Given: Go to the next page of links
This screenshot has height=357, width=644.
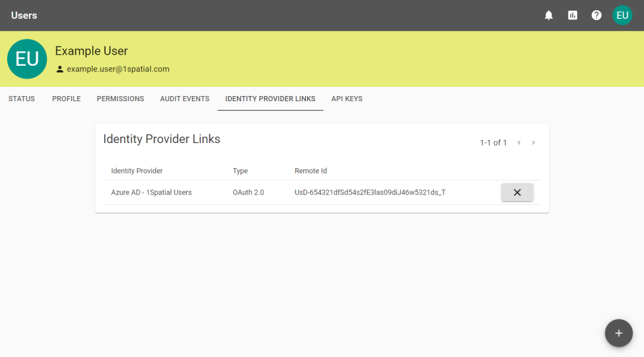Looking at the screenshot, I should pos(533,143).
